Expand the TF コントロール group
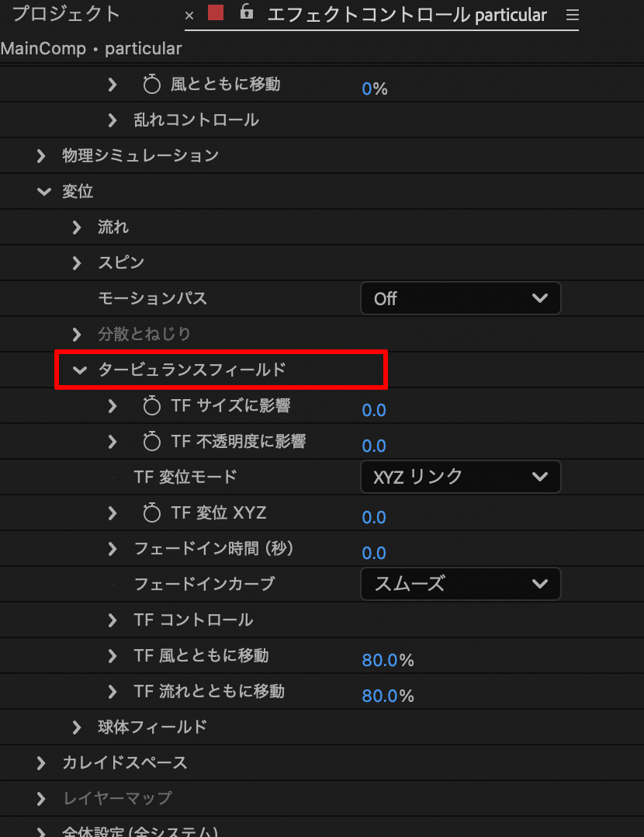Viewport: 644px width, 837px height. click(x=111, y=620)
